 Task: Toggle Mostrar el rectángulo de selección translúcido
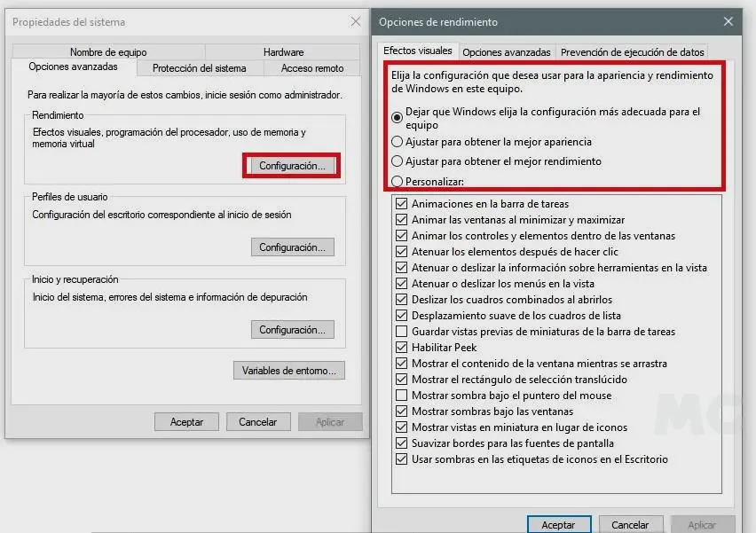[401, 379]
